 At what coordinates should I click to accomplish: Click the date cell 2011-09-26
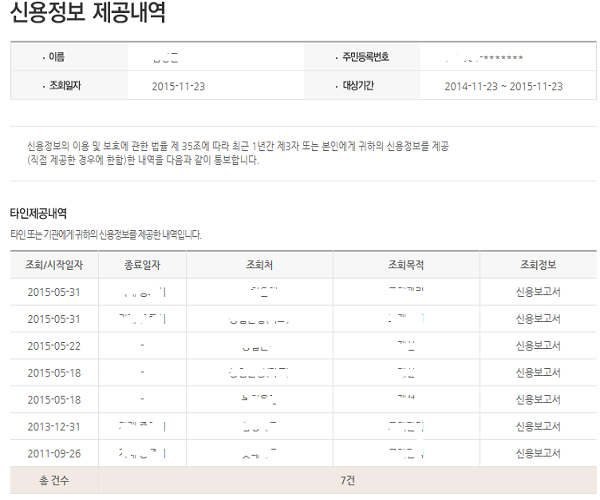[x=54, y=453]
